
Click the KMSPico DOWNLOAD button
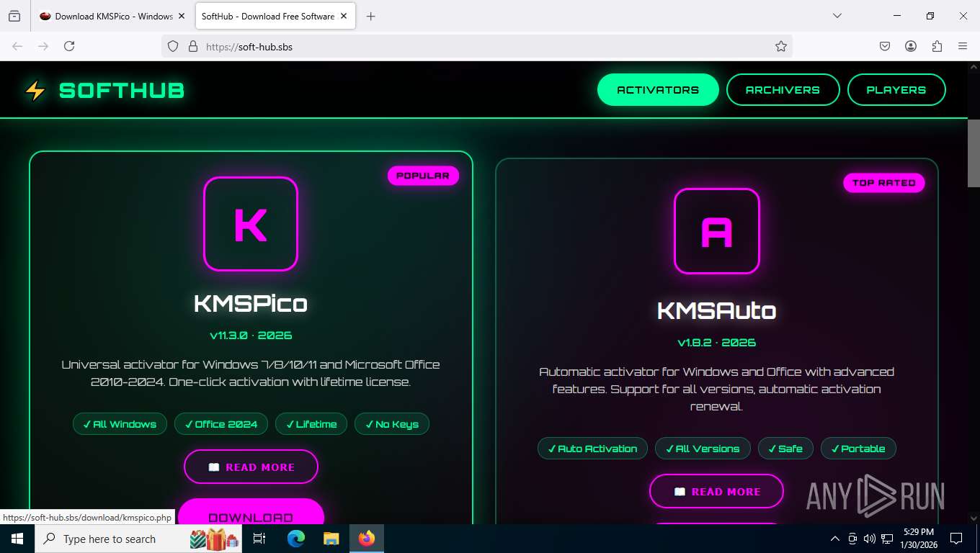[251, 513]
